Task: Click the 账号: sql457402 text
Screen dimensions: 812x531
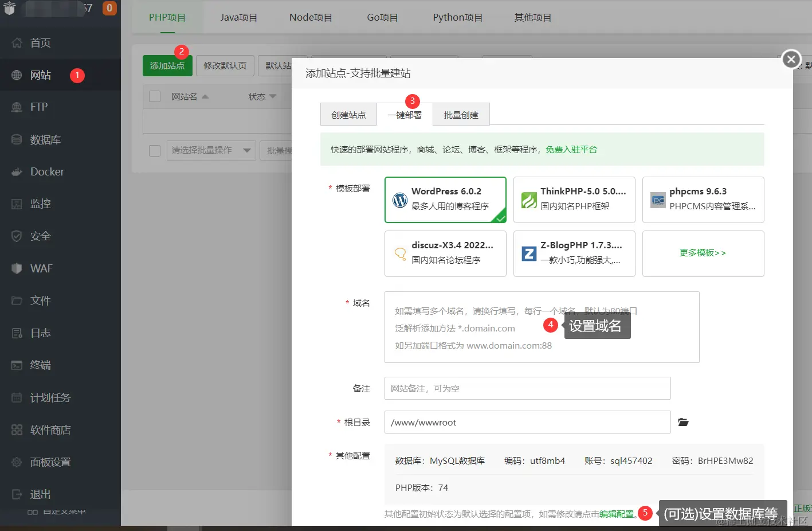Action: point(618,460)
